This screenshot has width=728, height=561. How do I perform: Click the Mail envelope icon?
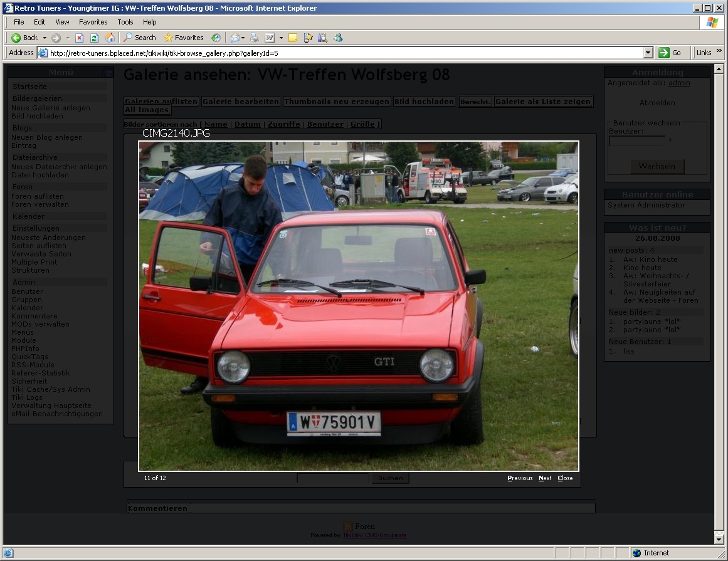235,38
